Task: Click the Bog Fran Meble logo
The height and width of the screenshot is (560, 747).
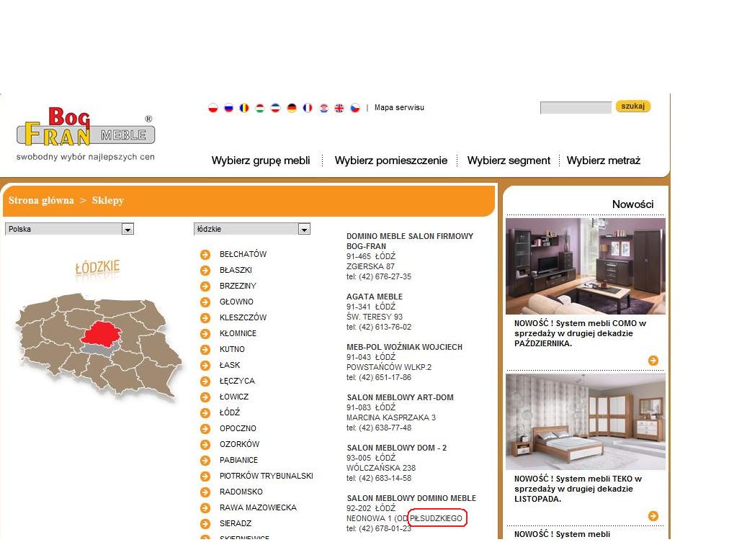Action: (x=85, y=130)
